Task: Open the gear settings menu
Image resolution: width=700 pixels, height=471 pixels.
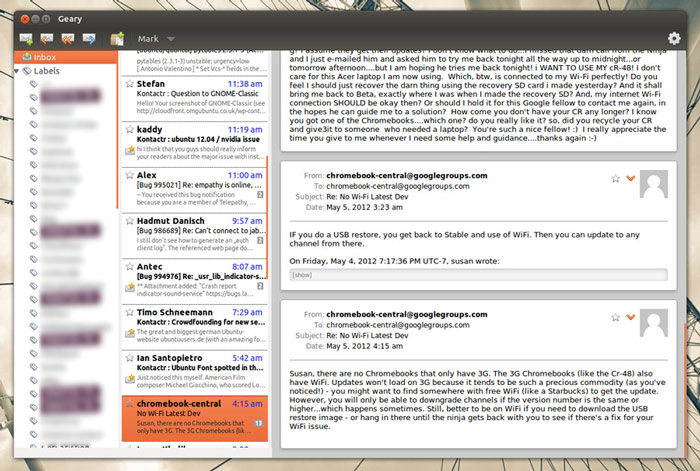Action: [674, 38]
